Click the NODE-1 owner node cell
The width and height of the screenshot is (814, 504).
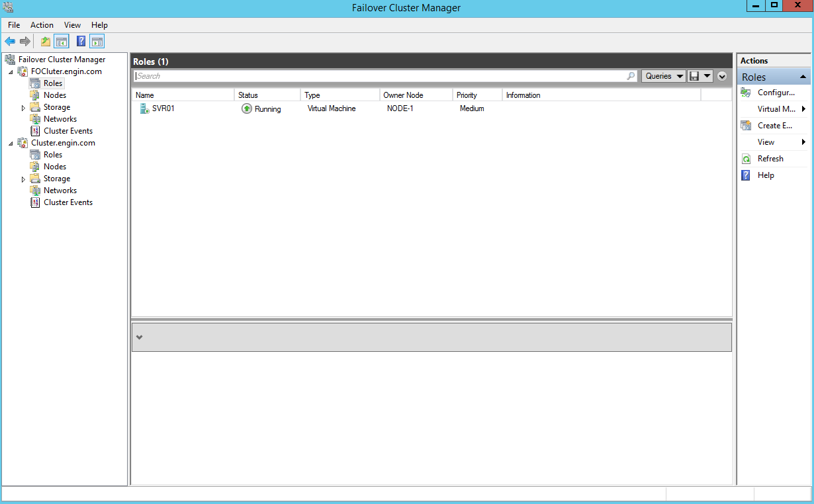click(x=400, y=108)
